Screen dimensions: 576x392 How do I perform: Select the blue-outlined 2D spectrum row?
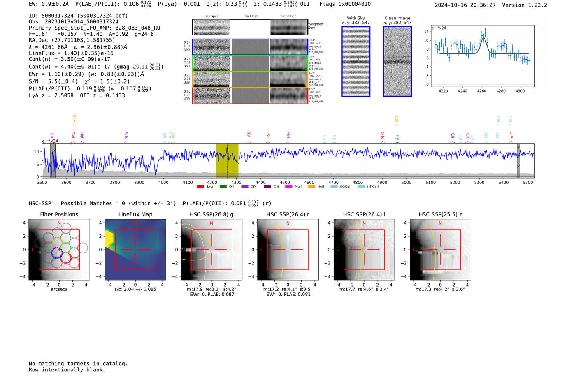250,47
